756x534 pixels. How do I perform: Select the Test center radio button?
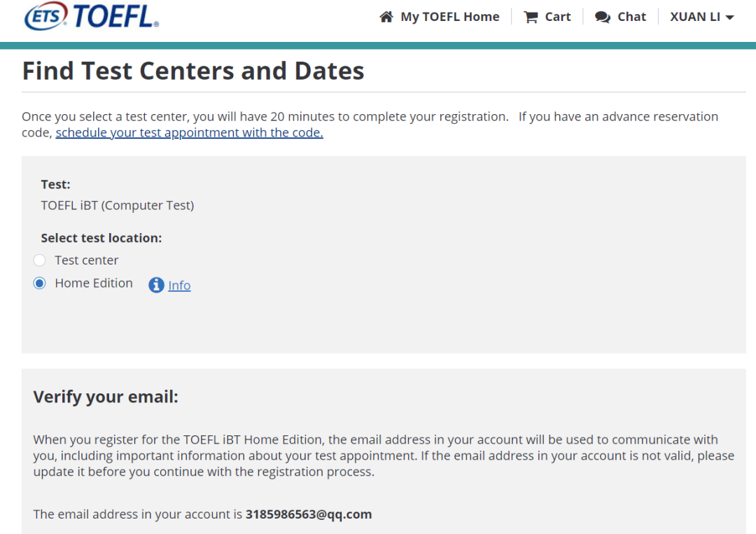click(x=40, y=260)
